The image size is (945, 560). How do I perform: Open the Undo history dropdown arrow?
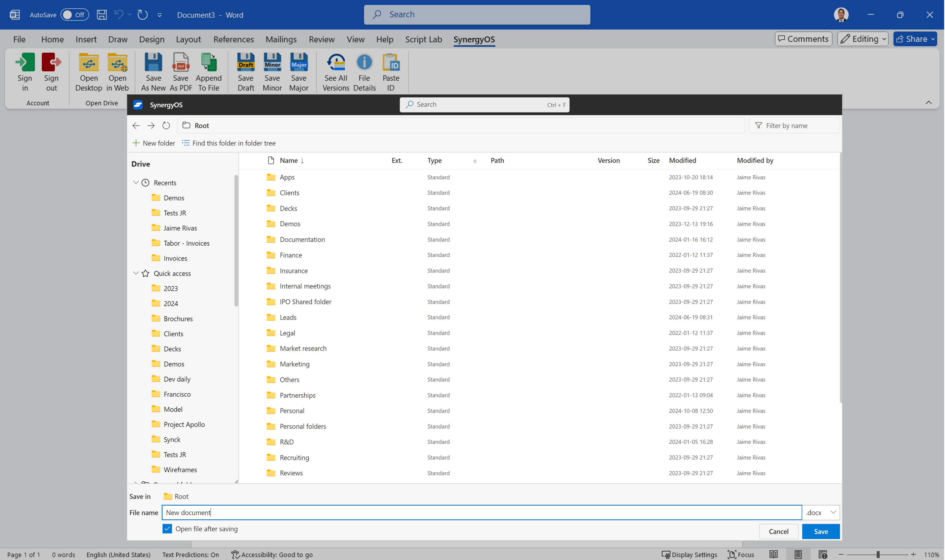point(130,15)
